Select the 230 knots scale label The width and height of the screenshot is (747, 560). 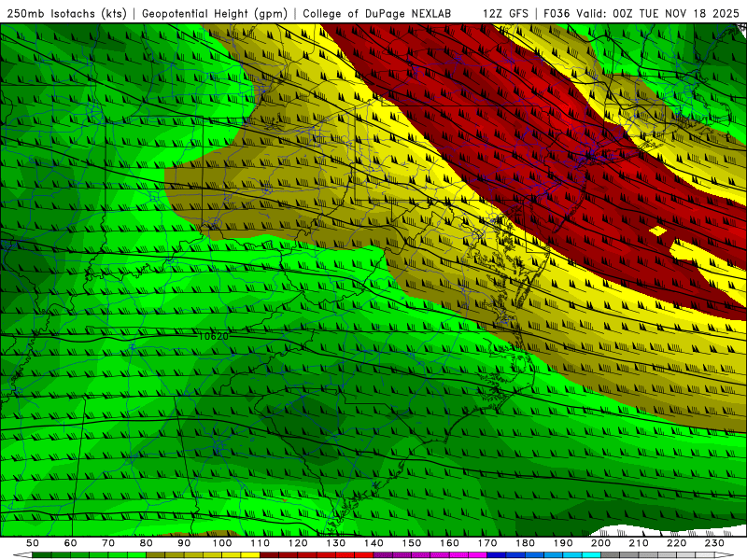(x=714, y=543)
